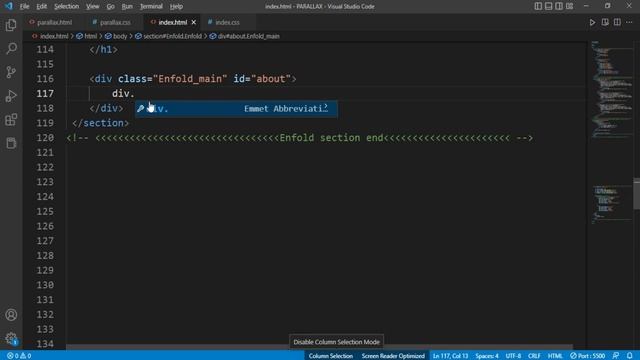The width and height of the screenshot is (640, 360).
Task: Select language mode HTML
Action: tap(555, 356)
